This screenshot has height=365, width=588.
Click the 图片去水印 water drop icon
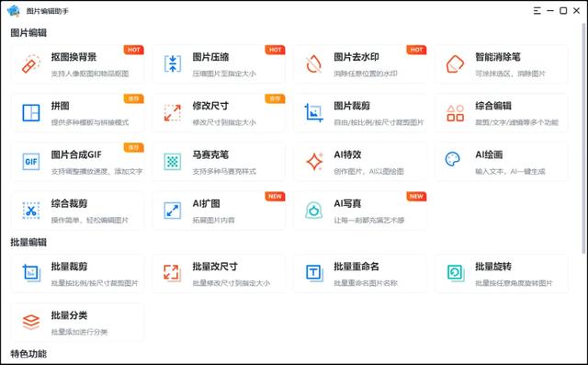click(314, 63)
